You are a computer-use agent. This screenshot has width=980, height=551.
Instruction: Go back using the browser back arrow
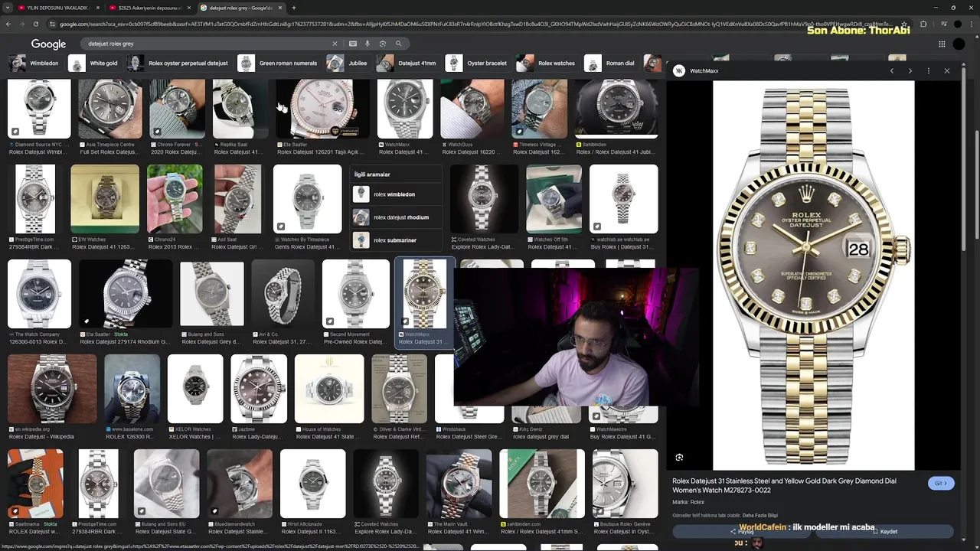tap(8, 24)
